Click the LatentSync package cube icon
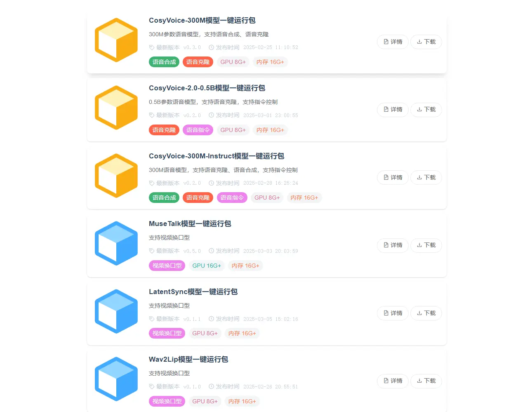 pyautogui.click(x=116, y=311)
